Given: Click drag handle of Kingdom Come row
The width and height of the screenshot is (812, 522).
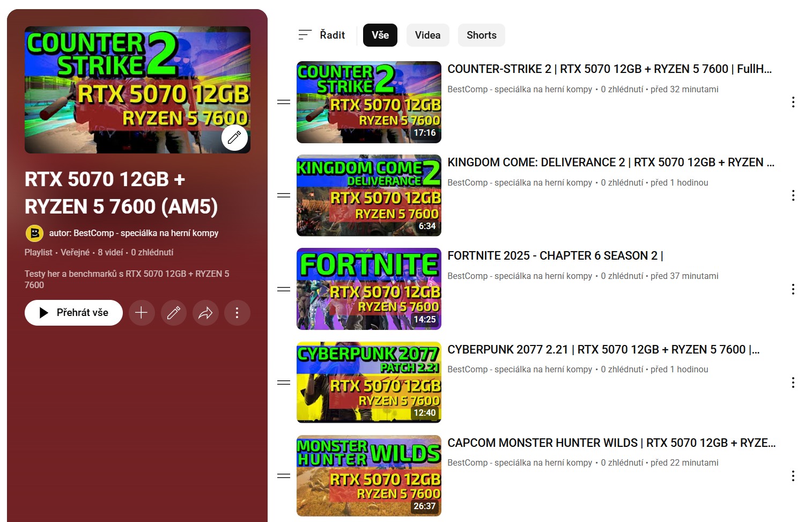Looking at the screenshot, I should pos(284,195).
